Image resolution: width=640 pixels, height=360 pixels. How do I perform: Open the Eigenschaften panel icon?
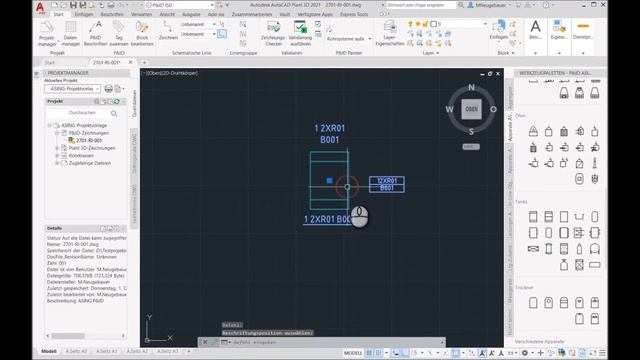pos(559,30)
